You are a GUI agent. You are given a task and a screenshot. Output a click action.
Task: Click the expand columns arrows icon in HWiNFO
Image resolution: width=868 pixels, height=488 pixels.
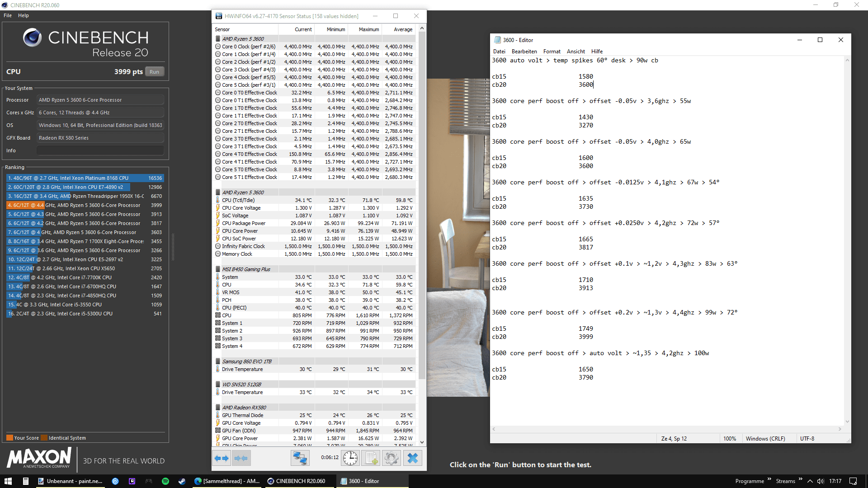(x=222, y=458)
